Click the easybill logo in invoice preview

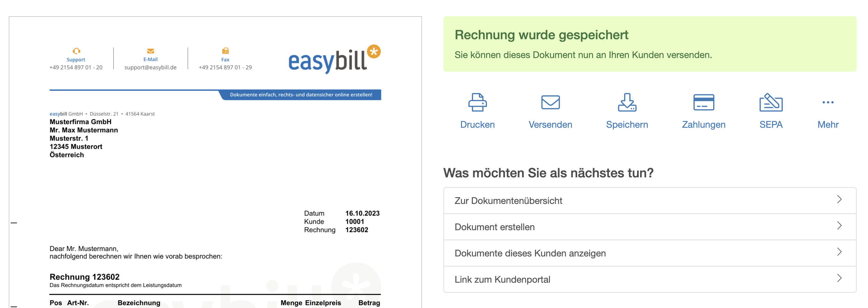coord(334,59)
